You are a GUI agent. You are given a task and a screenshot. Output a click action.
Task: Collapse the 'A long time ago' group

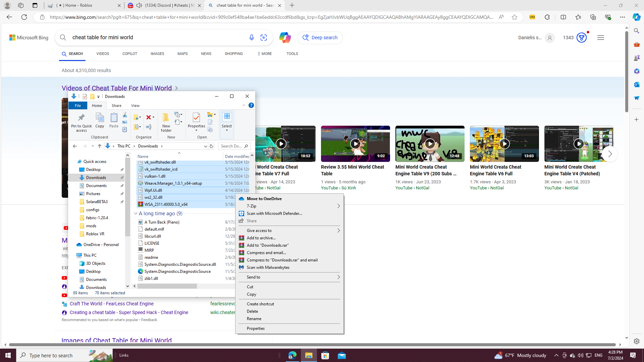(136, 214)
